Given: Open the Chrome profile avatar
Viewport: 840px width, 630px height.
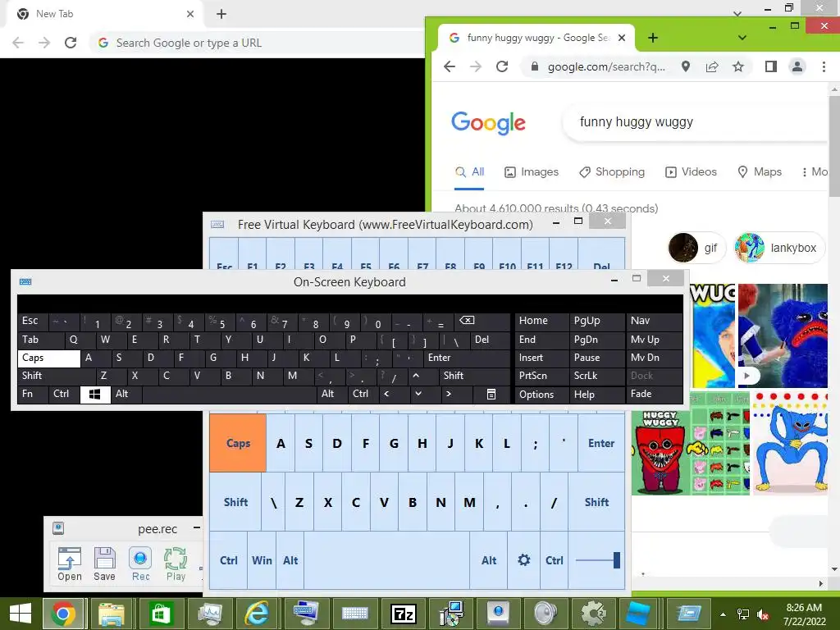Looking at the screenshot, I should [797, 66].
